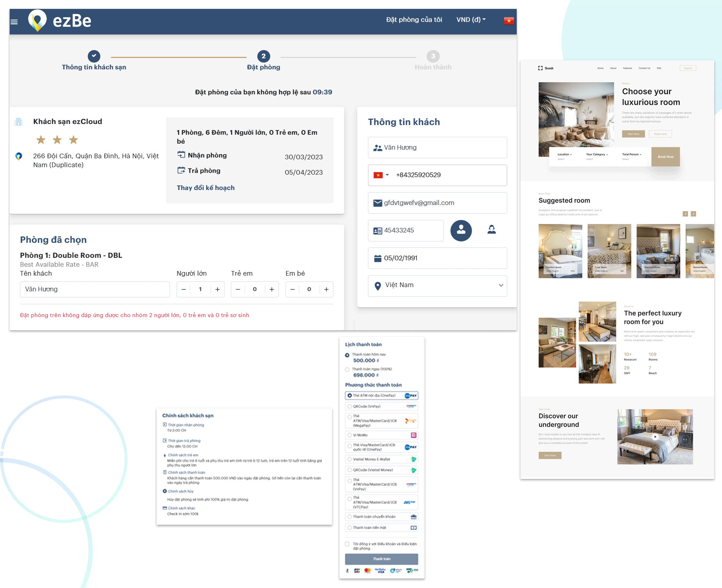Click the bank transfer icon beside Thanh toán chuyển khoản
Image resolution: width=722 pixels, height=588 pixels.
click(x=414, y=517)
